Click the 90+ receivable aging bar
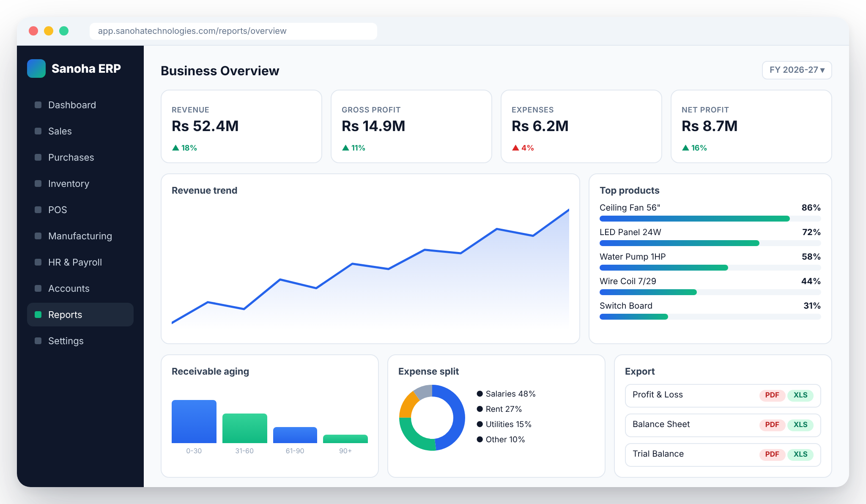The image size is (866, 504). pos(345,439)
